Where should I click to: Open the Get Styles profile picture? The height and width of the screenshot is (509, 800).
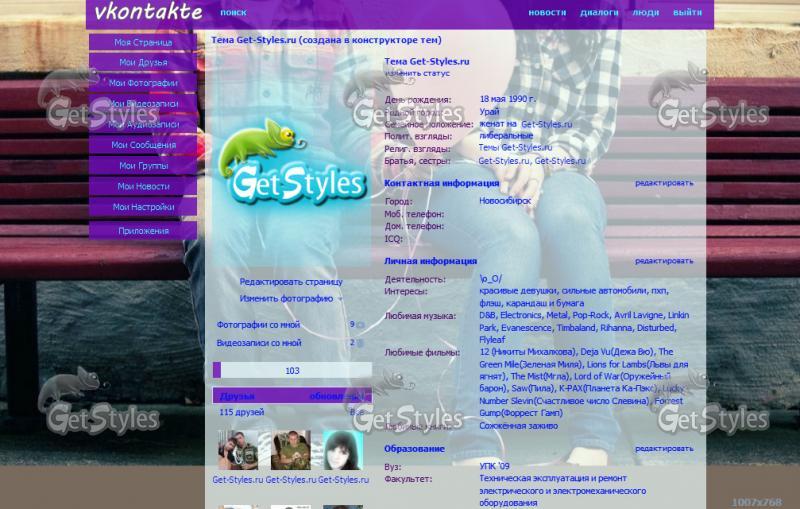[x=292, y=162]
